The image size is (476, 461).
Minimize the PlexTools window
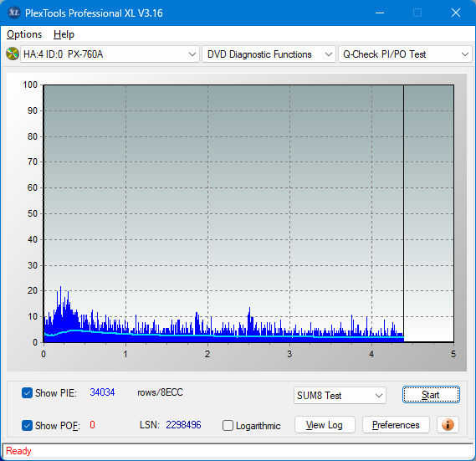(x=380, y=13)
